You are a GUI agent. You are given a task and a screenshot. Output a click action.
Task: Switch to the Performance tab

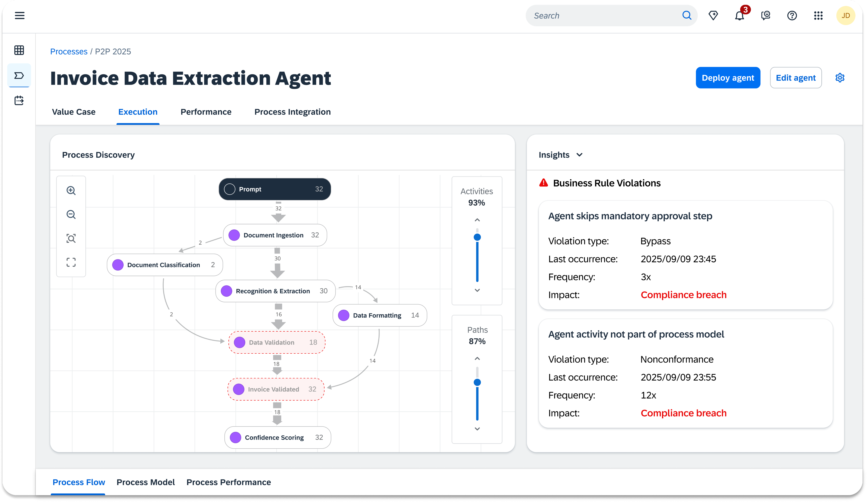pos(206,112)
